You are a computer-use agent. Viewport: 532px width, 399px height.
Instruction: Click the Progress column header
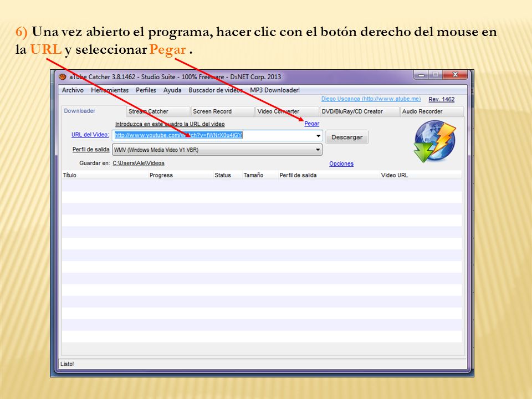point(181,175)
